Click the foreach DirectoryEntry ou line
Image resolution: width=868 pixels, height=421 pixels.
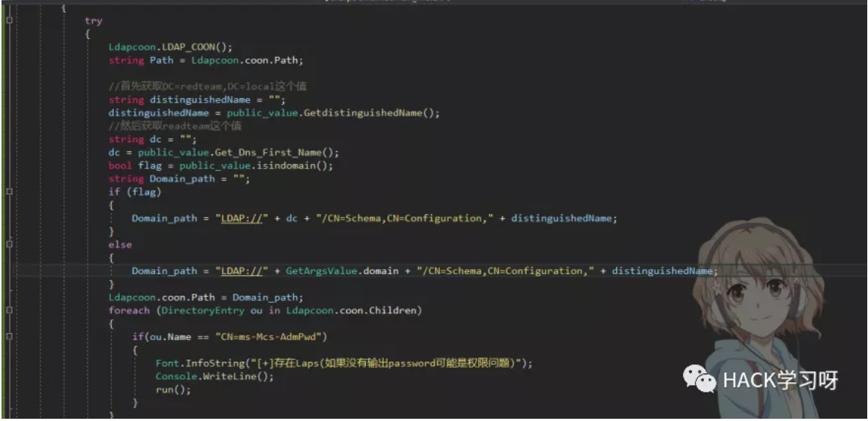pyautogui.click(x=265, y=310)
